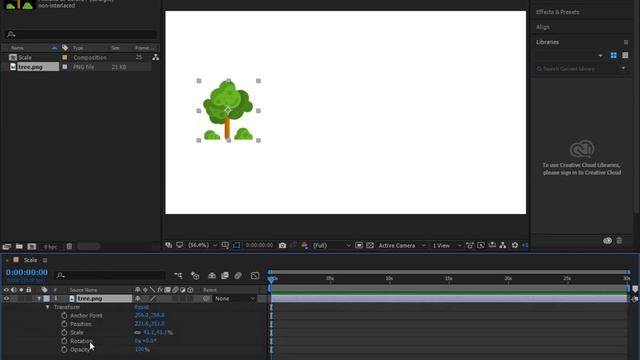Open the Timeline button in viewer footer
640x360 pixels.
(x=492, y=245)
